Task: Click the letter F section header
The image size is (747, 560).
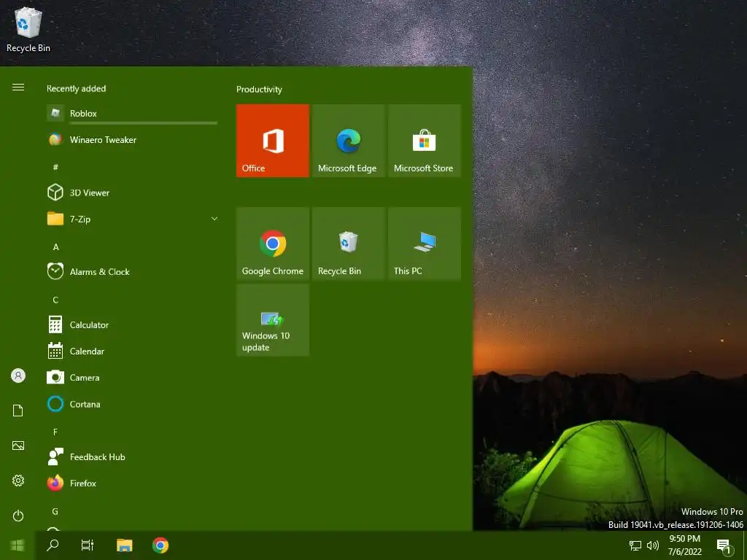Action: (x=55, y=432)
